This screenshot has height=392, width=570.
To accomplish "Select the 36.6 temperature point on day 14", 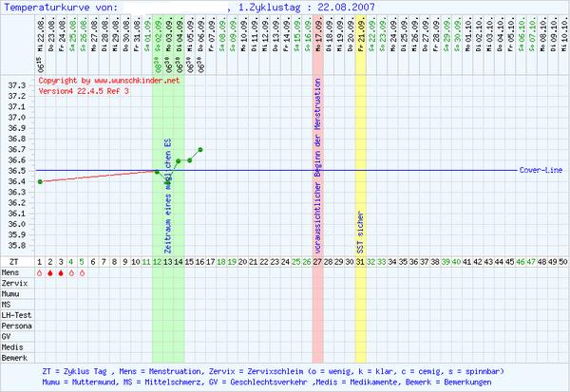I will 179,160.
